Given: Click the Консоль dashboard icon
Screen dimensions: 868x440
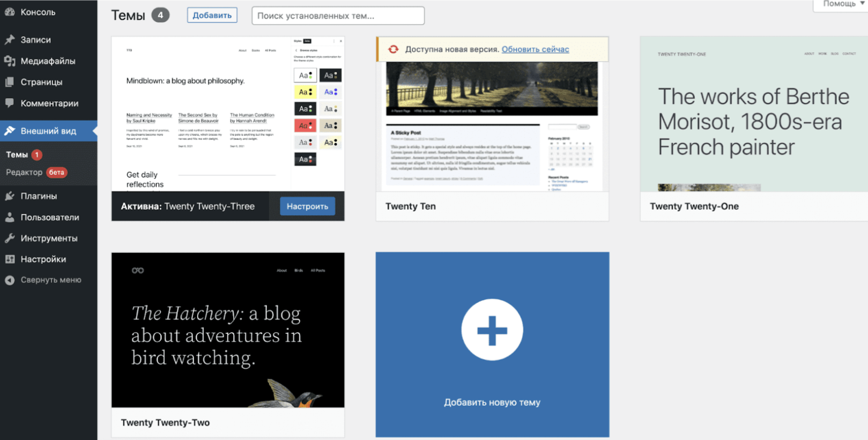Looking at the screenshot, I should (9, 12).
